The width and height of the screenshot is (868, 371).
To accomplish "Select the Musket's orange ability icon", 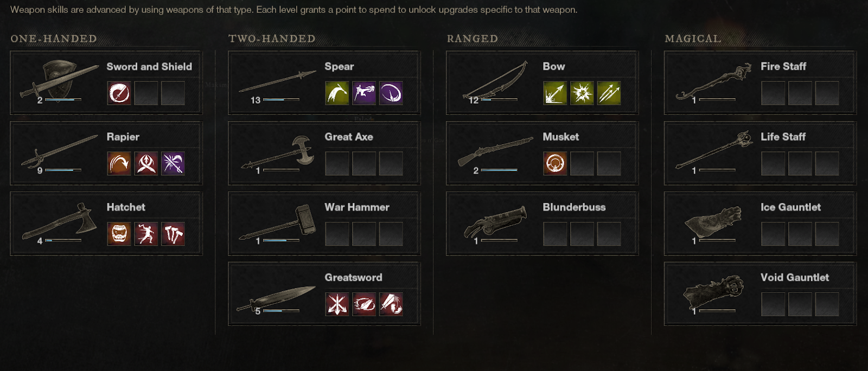I will click(555, 163).
